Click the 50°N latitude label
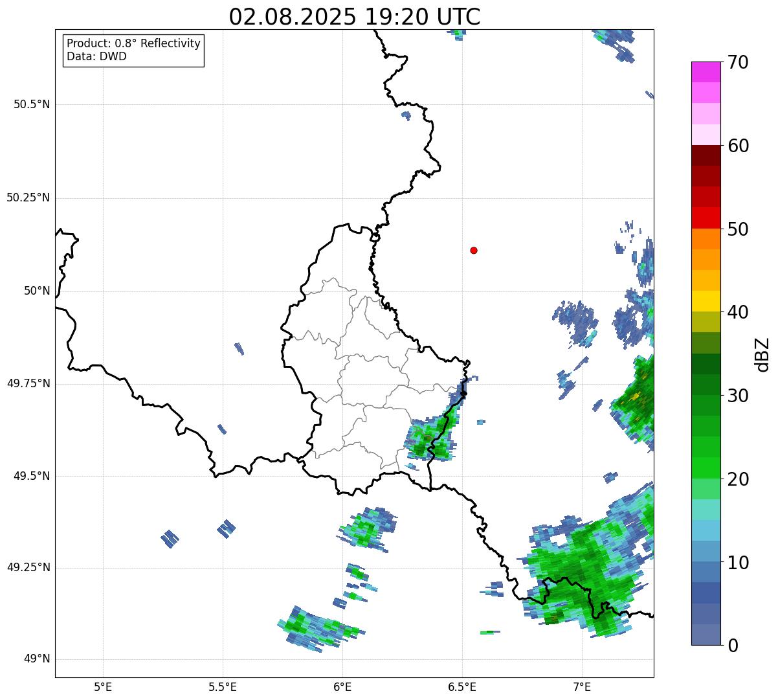This screenshot has width=778, height=700. pos(37,291)
